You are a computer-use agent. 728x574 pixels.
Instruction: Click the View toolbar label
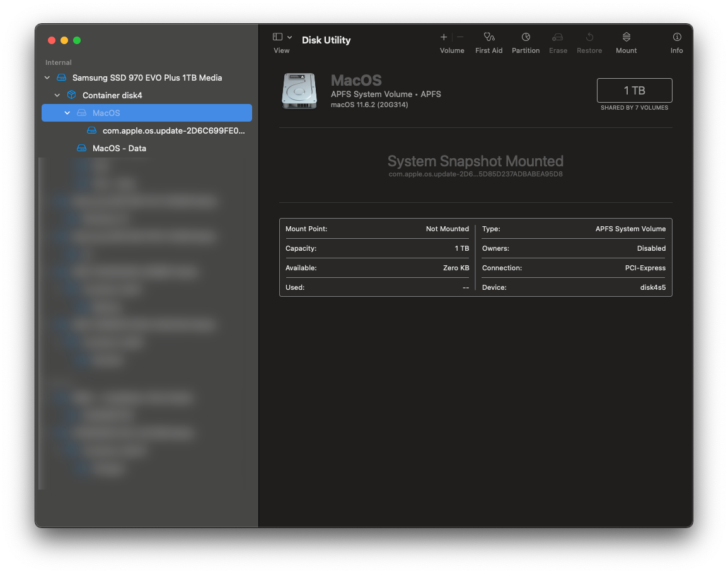pos(281,50)
